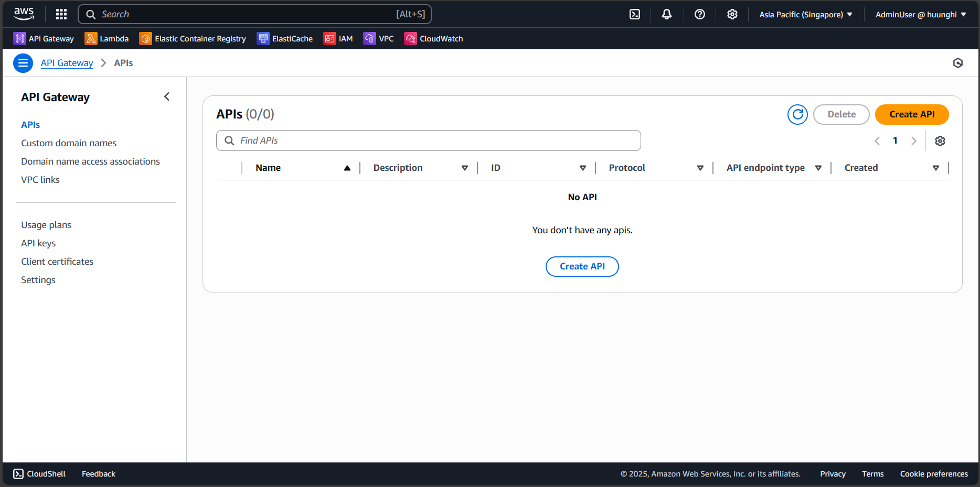Click the API Gateway breadcrumb link
The height and width of the screenshot is (487, 980).
[67, 63]
